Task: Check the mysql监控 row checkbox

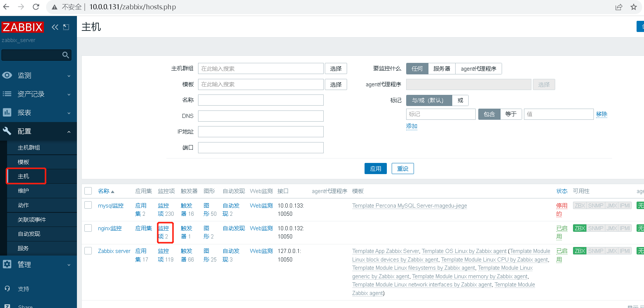Action: [88, 205]
